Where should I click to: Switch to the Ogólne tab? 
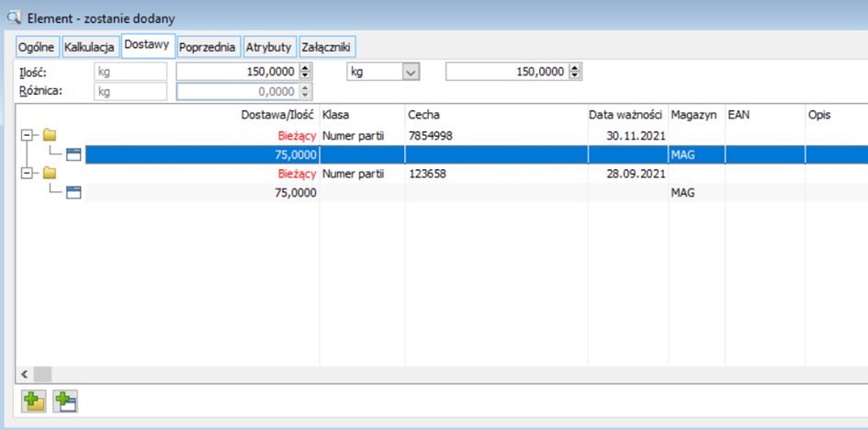pyautogui.click(x=38, y=47)
